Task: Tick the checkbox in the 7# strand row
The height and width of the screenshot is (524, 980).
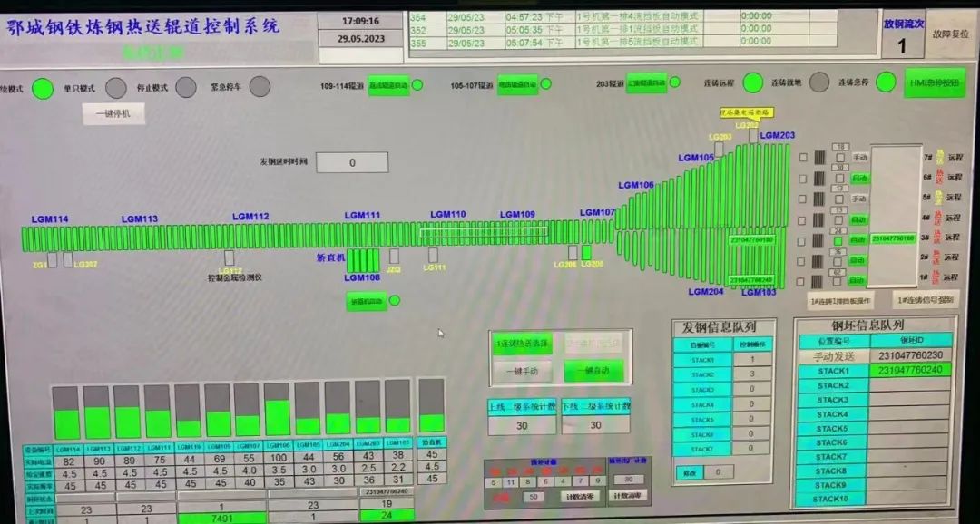Action: 802,157
